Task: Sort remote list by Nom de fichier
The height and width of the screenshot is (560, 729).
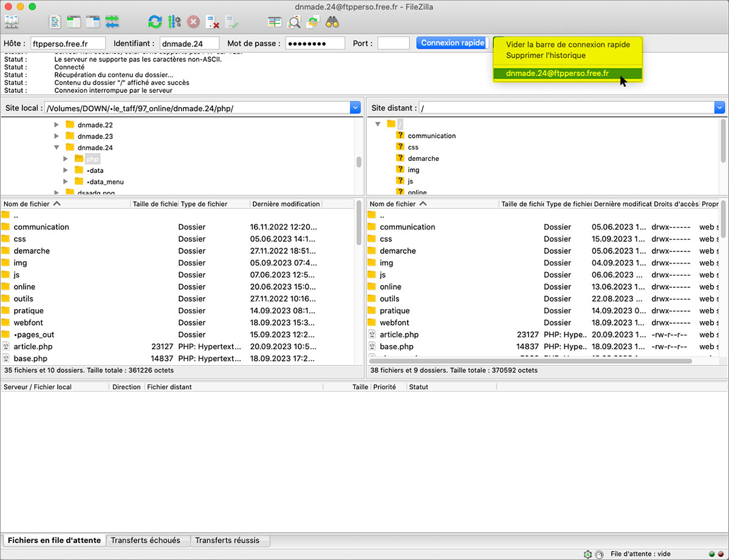Action: coord(433,204)
